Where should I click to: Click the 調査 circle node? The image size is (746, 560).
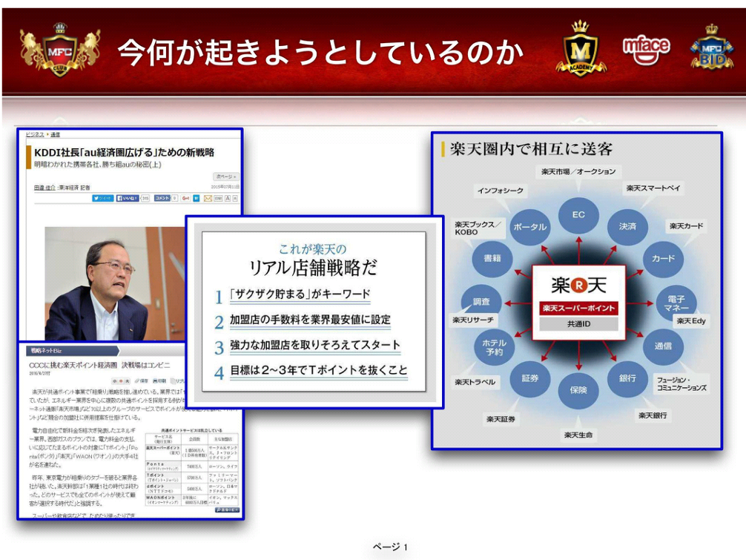click(481, 302)
